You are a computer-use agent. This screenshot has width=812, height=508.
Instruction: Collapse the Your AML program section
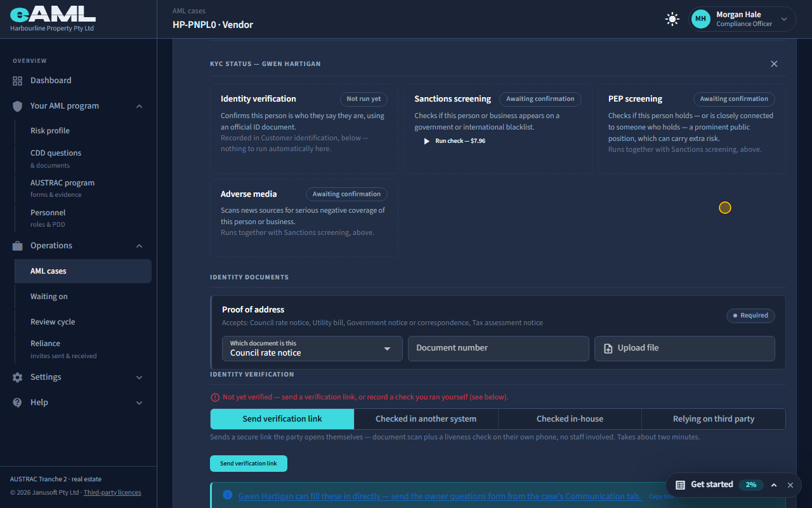click(140, 106)
